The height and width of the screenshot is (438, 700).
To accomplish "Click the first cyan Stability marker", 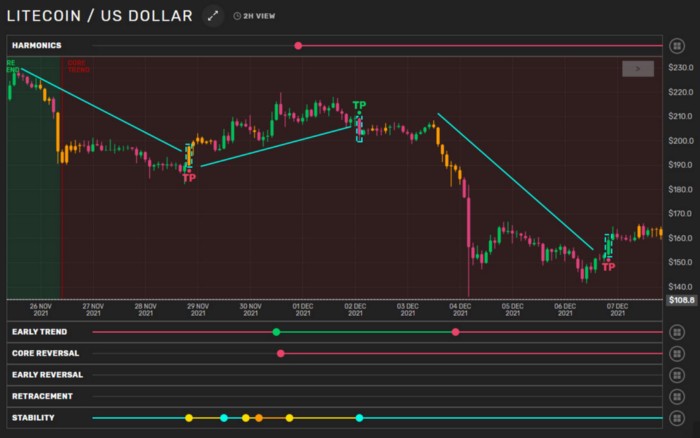I will pyautogui.click(x=224, y=418).
